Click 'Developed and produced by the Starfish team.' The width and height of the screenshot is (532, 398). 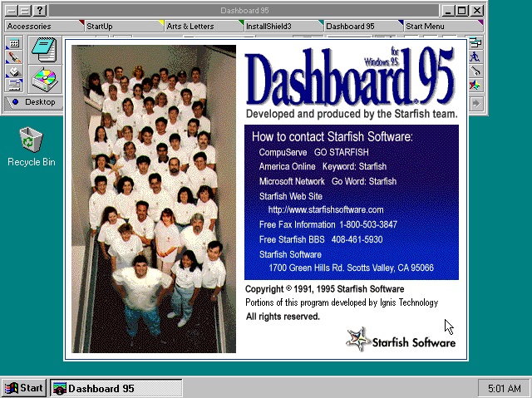click(x=352, y=114)
